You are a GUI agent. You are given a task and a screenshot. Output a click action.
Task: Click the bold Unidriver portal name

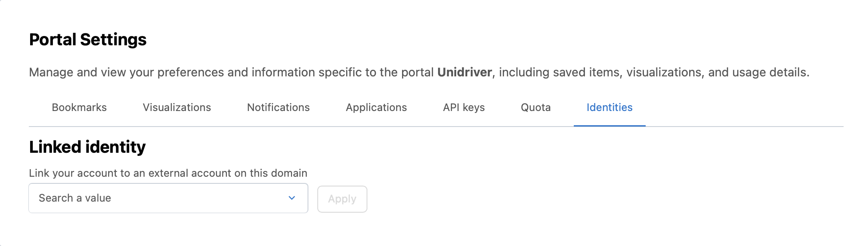click(x=465, y=72)
